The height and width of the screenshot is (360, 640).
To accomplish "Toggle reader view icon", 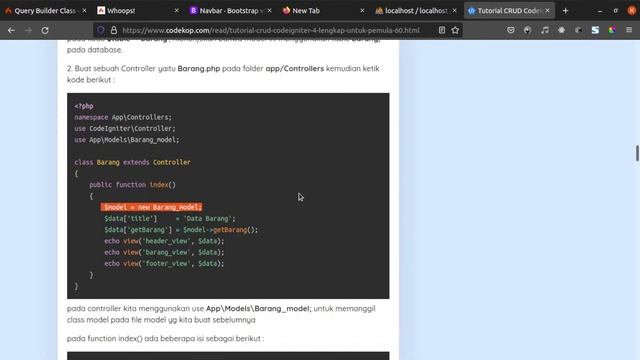I will tap(442, 30).
